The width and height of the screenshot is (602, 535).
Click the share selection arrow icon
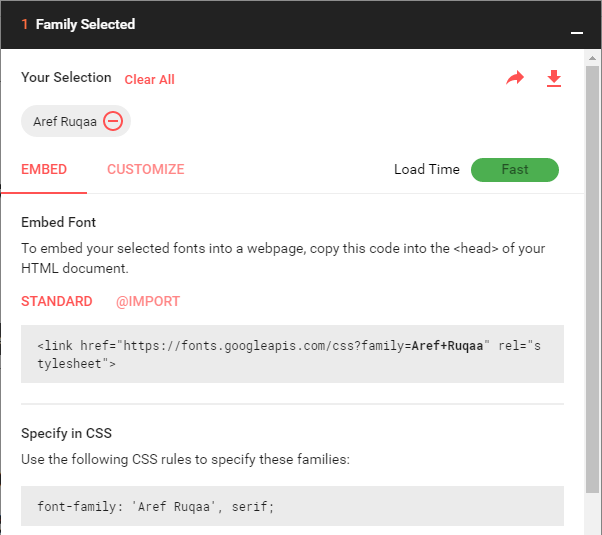(515, 78)
